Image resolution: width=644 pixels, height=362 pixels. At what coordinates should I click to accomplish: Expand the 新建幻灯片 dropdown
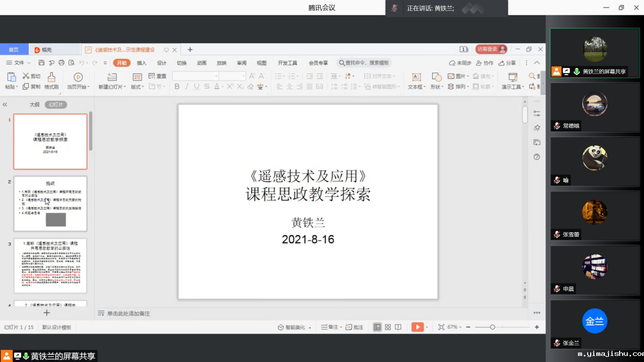click(111, 87)
